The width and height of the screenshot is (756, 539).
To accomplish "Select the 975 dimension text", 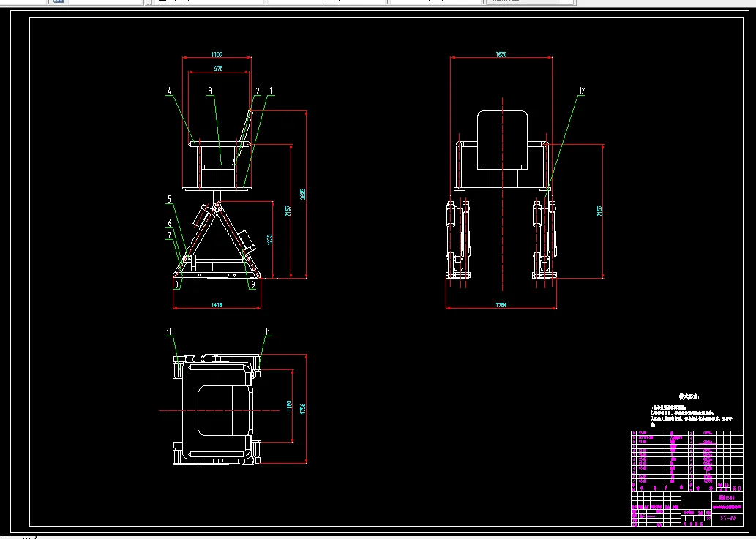I will pyautogui.click(x=218, y=69).
